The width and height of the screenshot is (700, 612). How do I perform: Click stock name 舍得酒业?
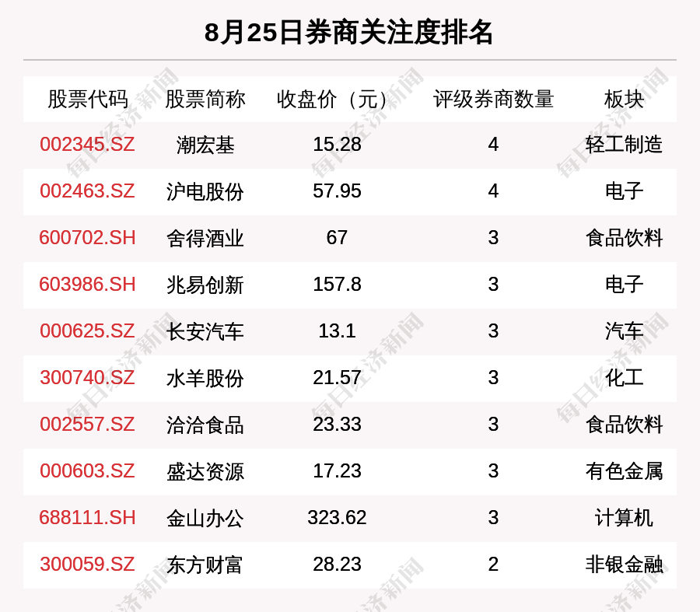tap(205, 238)
